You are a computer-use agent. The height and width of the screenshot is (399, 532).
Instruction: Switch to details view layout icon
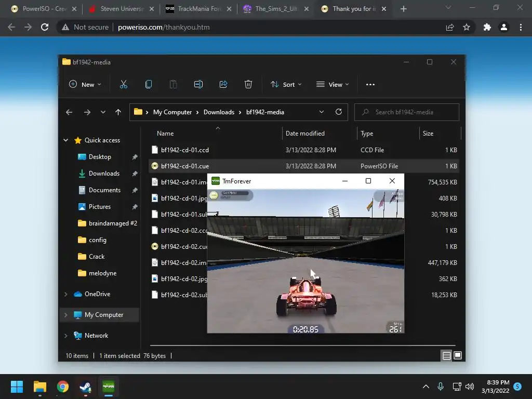446,355
